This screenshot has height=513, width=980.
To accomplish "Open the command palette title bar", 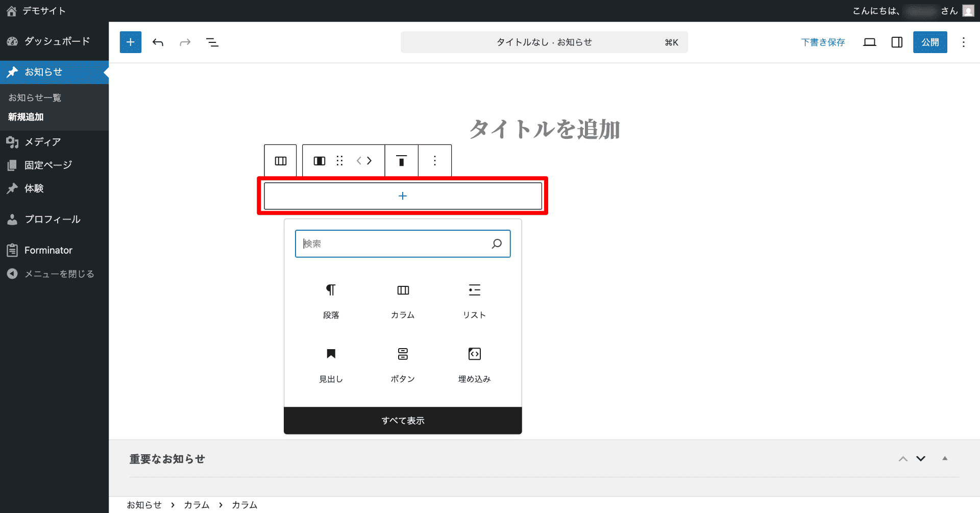I will [544, 42].
